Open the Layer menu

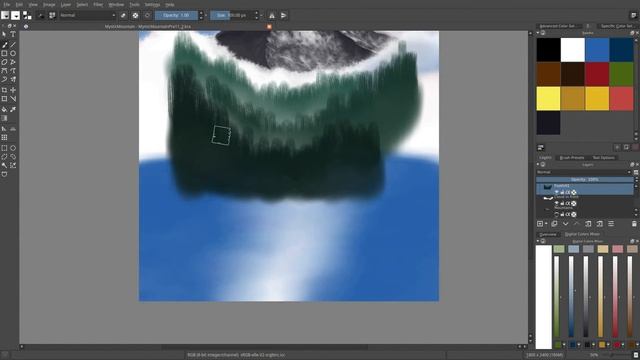(x=66, y=4)
